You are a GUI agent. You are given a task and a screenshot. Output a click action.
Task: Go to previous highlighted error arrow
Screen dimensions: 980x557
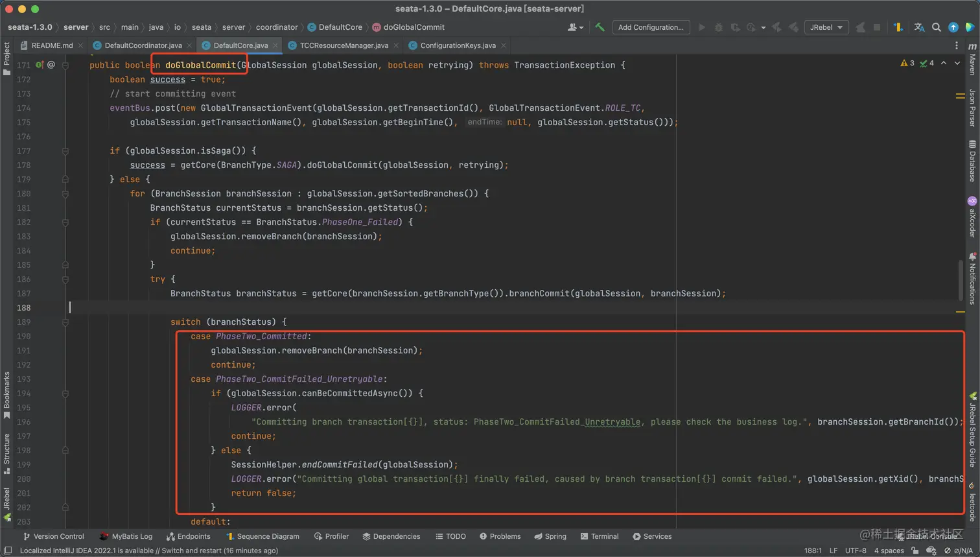coord(944,63)
